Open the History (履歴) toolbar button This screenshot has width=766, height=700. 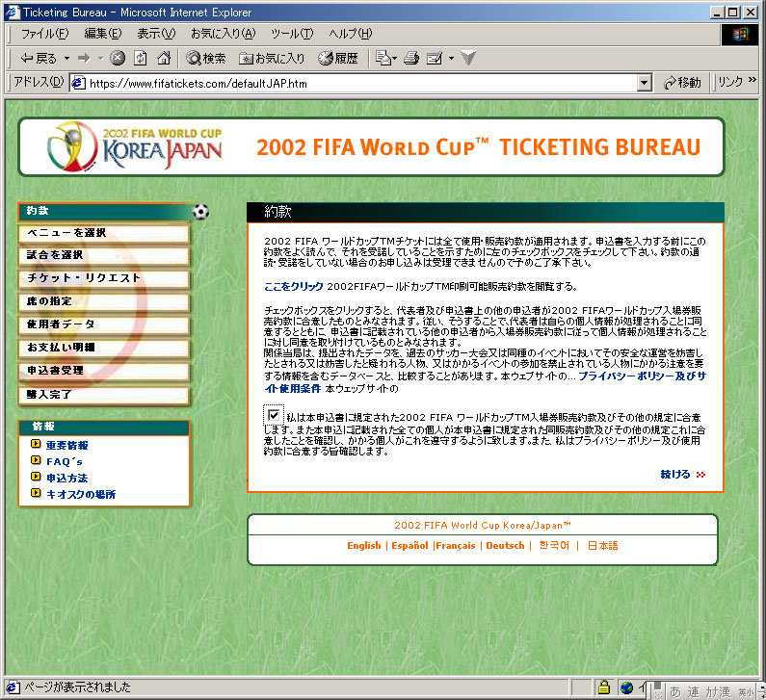[338, 59]
